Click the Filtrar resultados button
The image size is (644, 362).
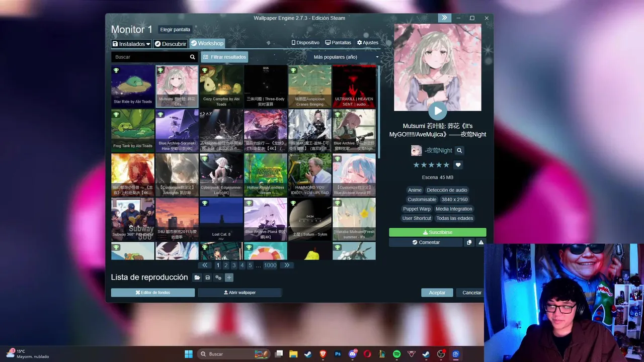(x=224, y=57)
